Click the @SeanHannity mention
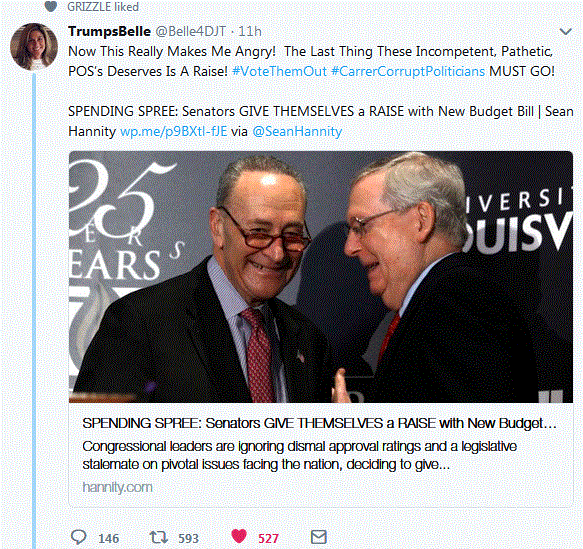 coord(297,131)
